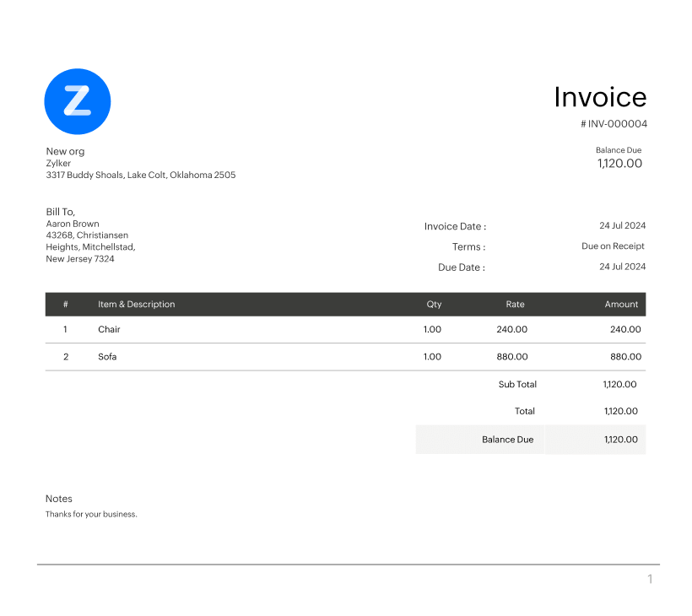Select the Invoice Date value 24 Jul 2024
This screenshot has height=616, width=692.
click(x=622, y=225)
